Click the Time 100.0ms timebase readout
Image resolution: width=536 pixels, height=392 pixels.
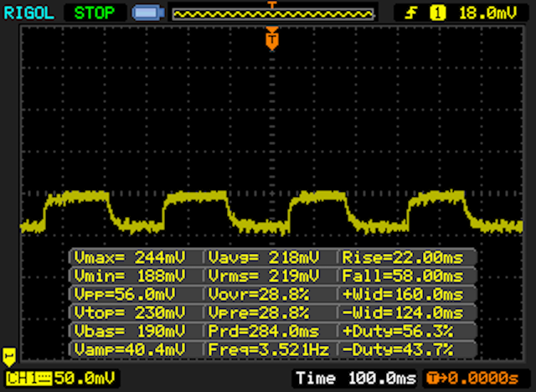pos(356,379)
